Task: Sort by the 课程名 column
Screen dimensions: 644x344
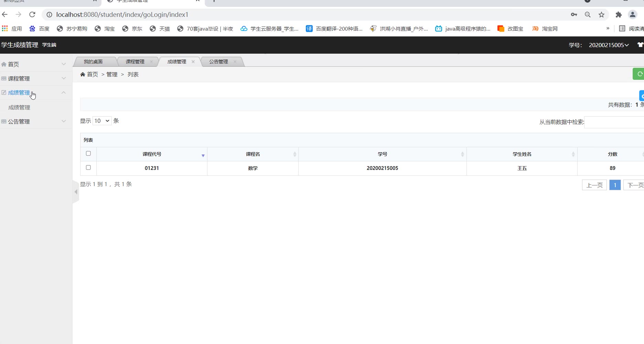Action: [x=253, y=154]
